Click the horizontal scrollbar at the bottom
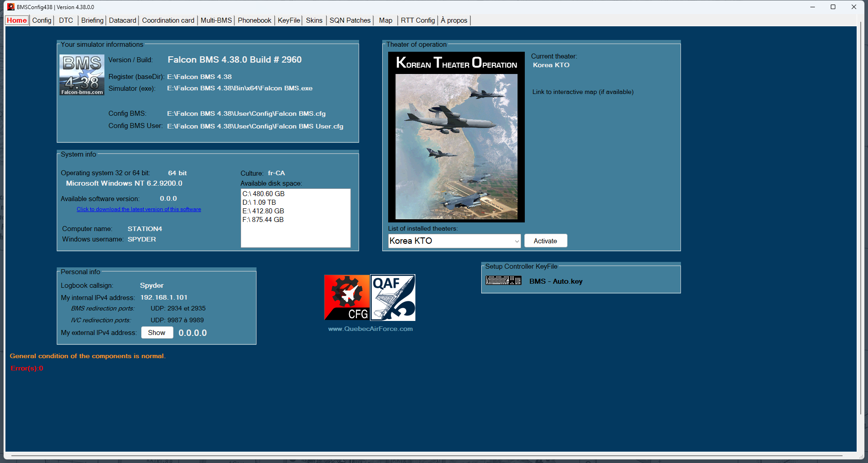Image resolution: width=868 pixels, height=463 pixels. (x=427, y=455)
